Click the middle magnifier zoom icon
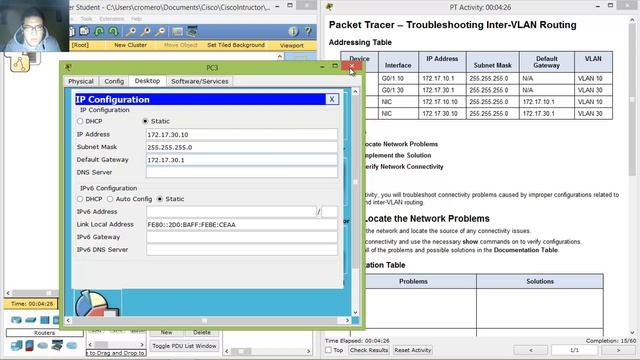Viewport: 640px width, 360px height. click(146, 31)
